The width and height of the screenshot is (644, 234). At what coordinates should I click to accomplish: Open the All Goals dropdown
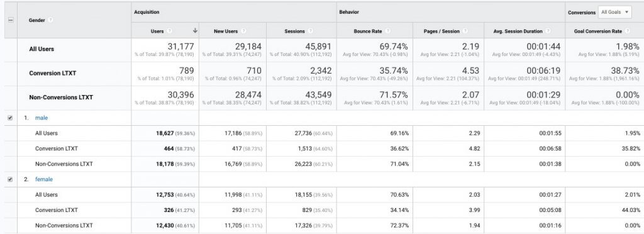[x=615, y=13]
